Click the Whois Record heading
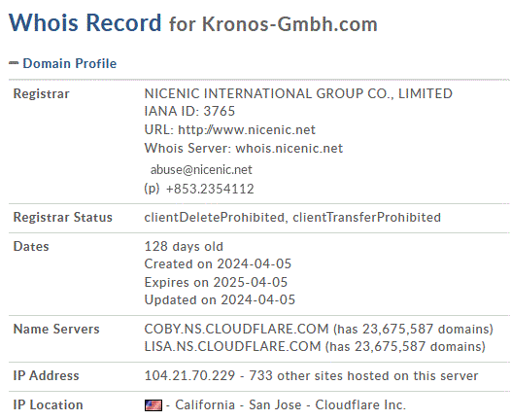The height and width of the screenshot is (420, 511). point(85,22)
